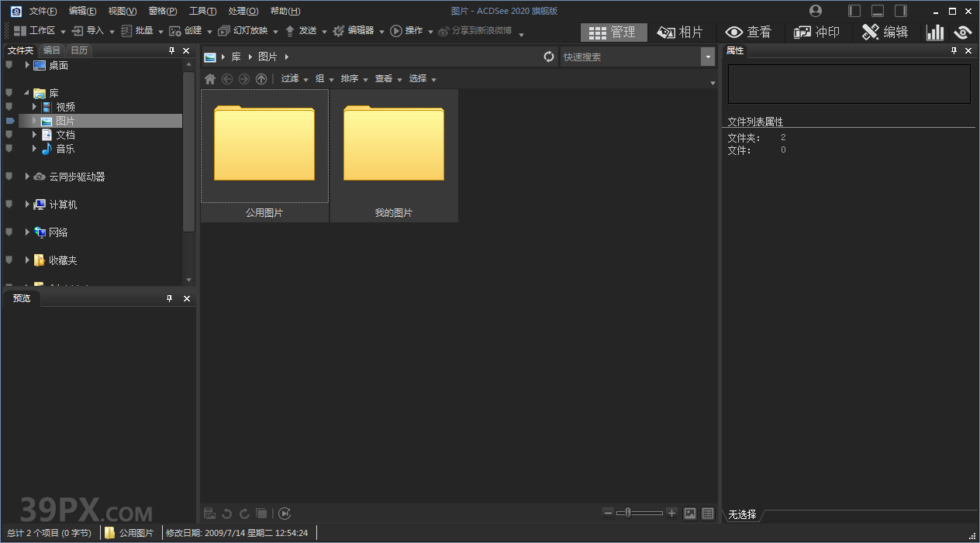Toggle the easy-select marker beside 计算机

9,204
